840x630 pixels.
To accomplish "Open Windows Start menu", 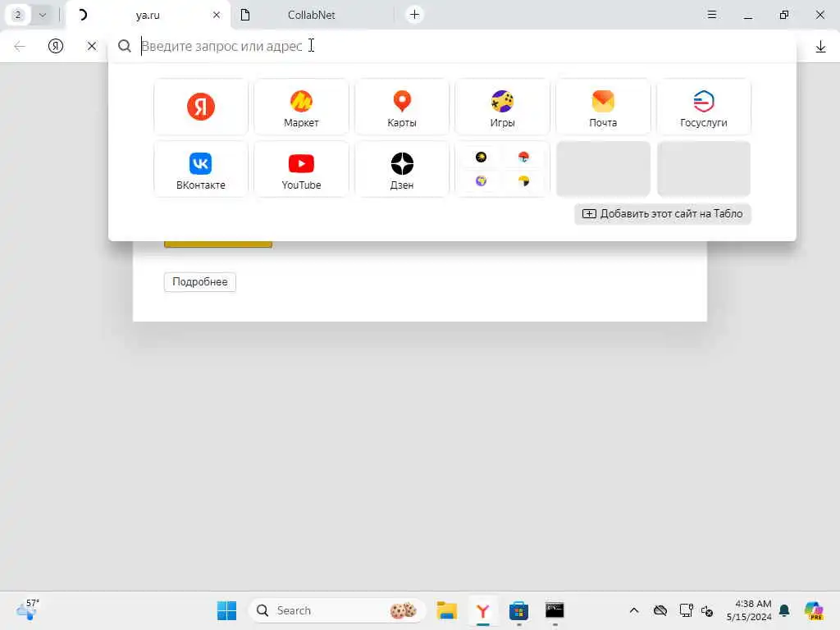I will 226,610.
